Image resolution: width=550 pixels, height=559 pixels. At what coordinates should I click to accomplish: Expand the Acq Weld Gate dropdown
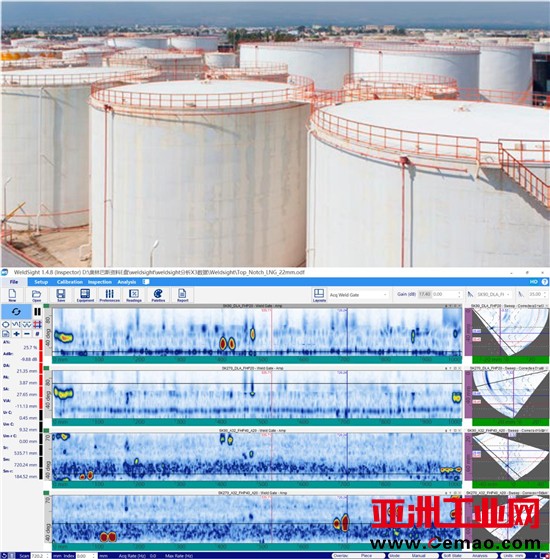358,295
